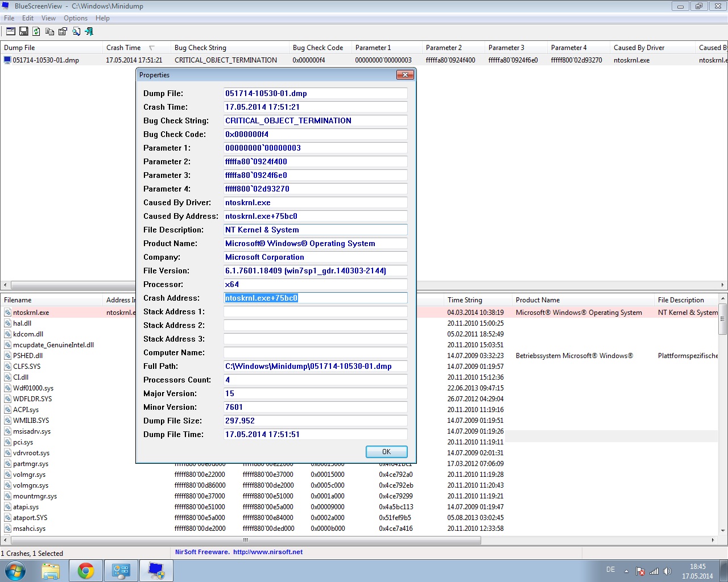Sort by the Dump File column header
The image size is (728, 582).
point(51,48)
